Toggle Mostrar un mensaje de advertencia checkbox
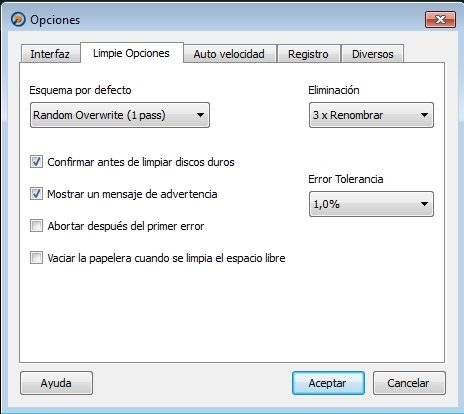Screen dimensions: 464x414 click(36, 194)
